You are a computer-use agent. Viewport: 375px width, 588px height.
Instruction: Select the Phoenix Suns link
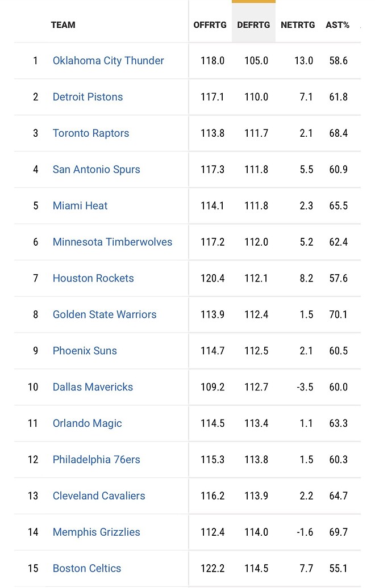[x=85, y=351]
